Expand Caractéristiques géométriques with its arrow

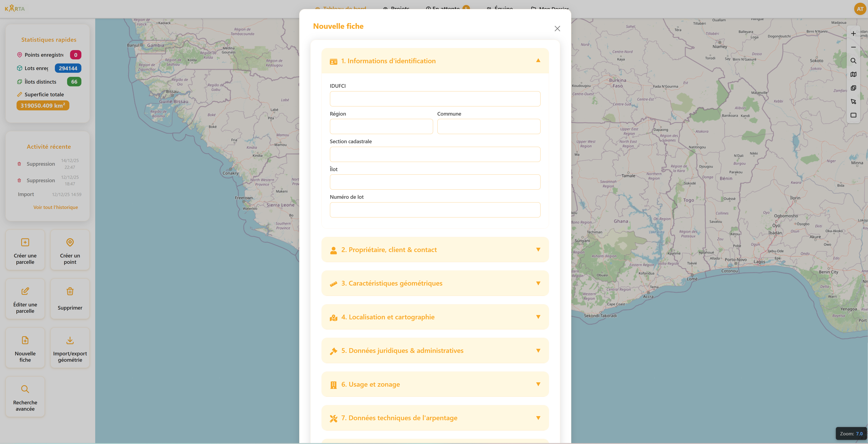click(538, 283)
